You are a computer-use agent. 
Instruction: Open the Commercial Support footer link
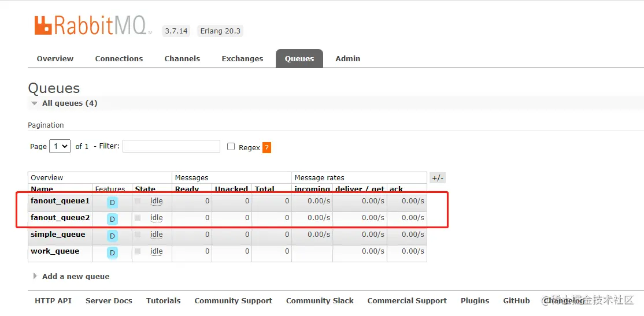[x=407, y=301]
